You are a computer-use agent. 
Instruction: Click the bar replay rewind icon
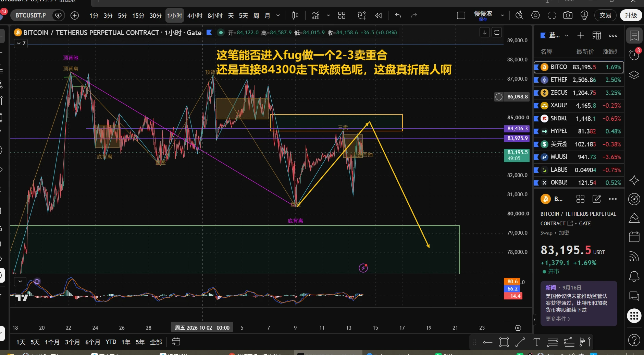pos(378,15)
